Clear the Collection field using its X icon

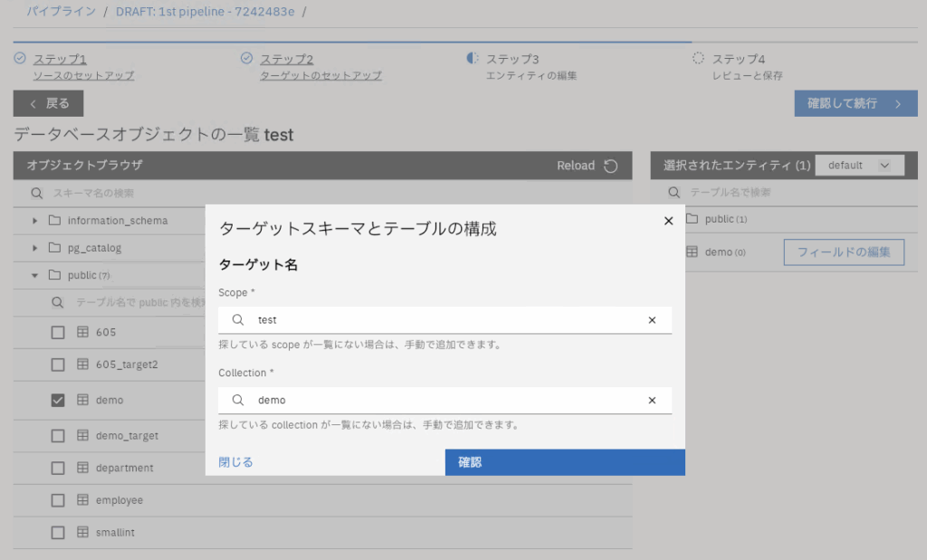pyautogui.click(x=652, y=401)
